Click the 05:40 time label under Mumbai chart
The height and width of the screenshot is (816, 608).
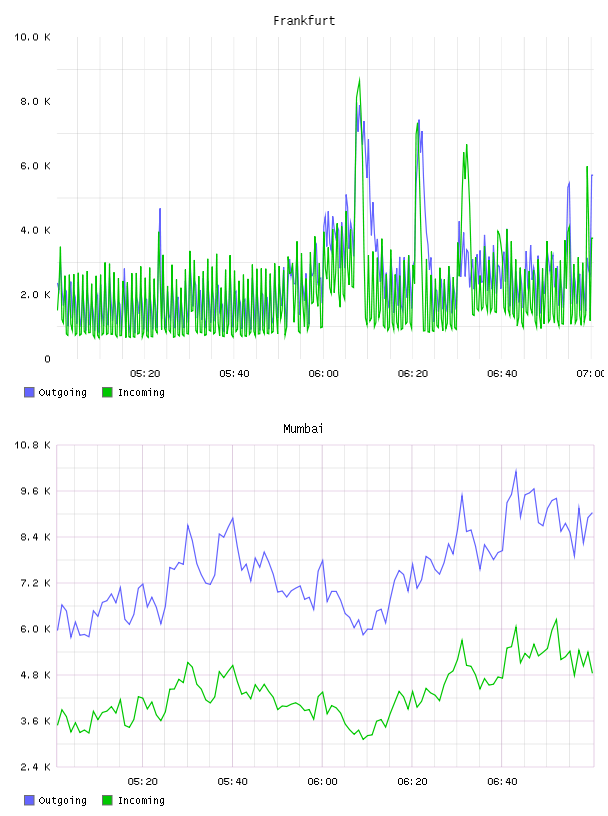pos(233,782)
